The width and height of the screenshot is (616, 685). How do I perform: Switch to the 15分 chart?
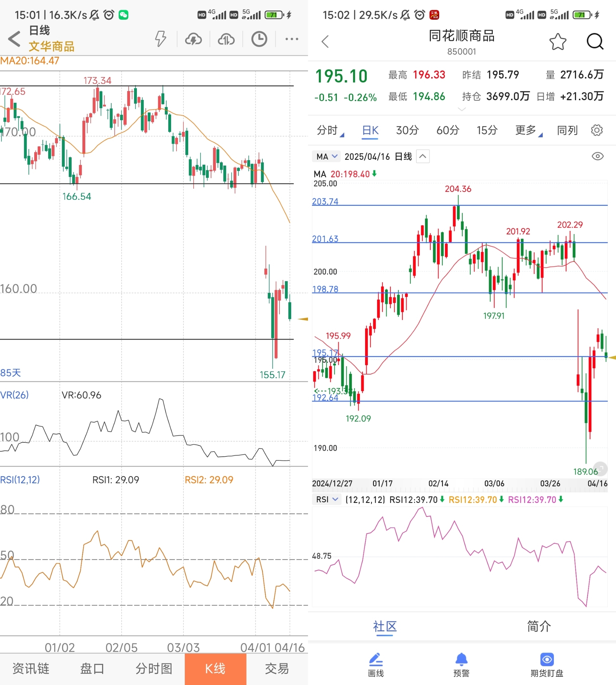coord(487,130)
